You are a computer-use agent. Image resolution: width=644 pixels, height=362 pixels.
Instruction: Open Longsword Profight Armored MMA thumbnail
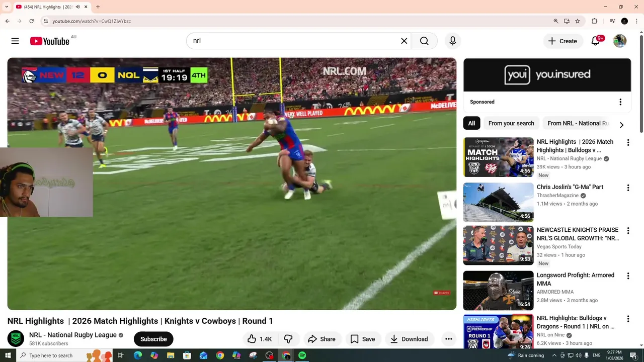point(498,291)
